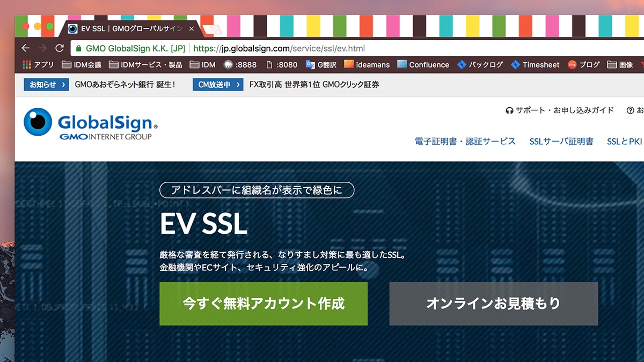Reload the page with the refresh icon

click(x=60, y=48)
